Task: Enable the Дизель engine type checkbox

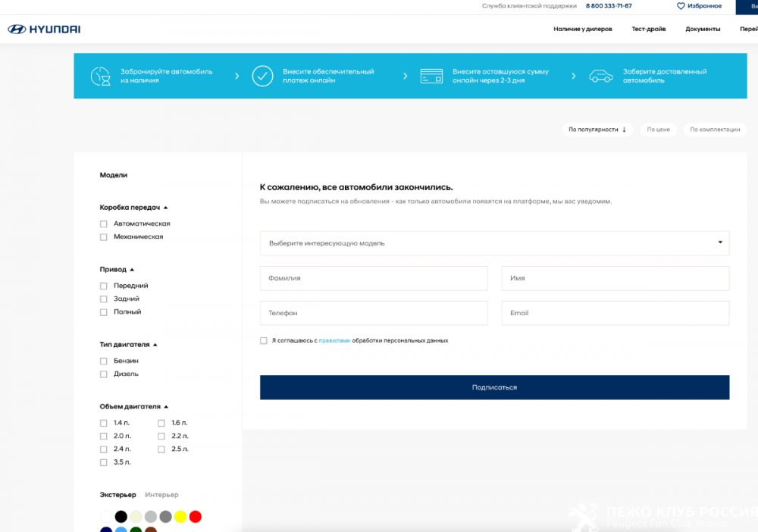Action: tap(104, 374)
